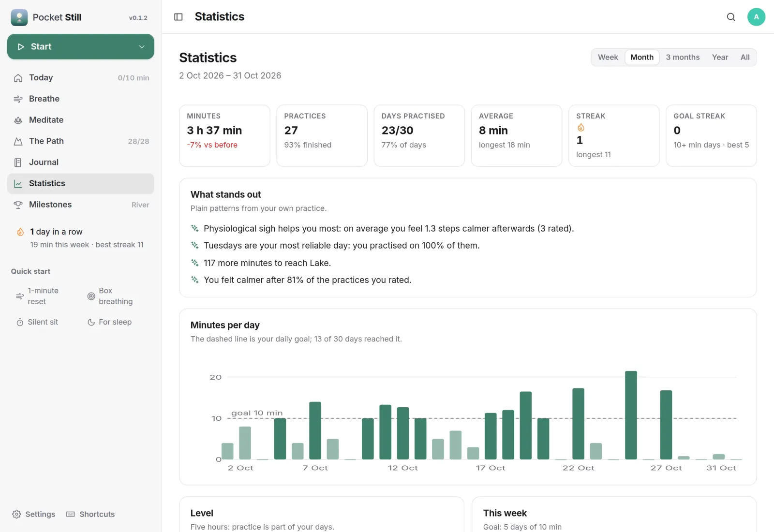Screen dimensions: 774x532
Task: Show All time statistics
Action: (745, 58)
